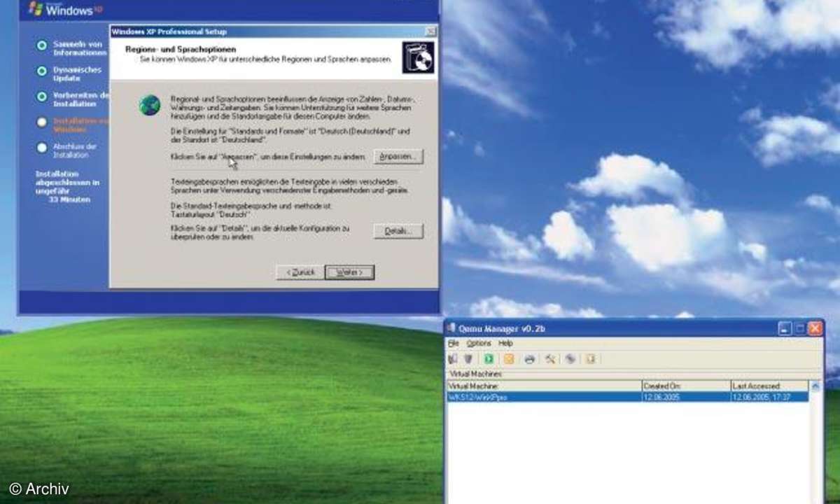840x504 pixels.
Task: Click the Details... button
Action: point(398,231)
